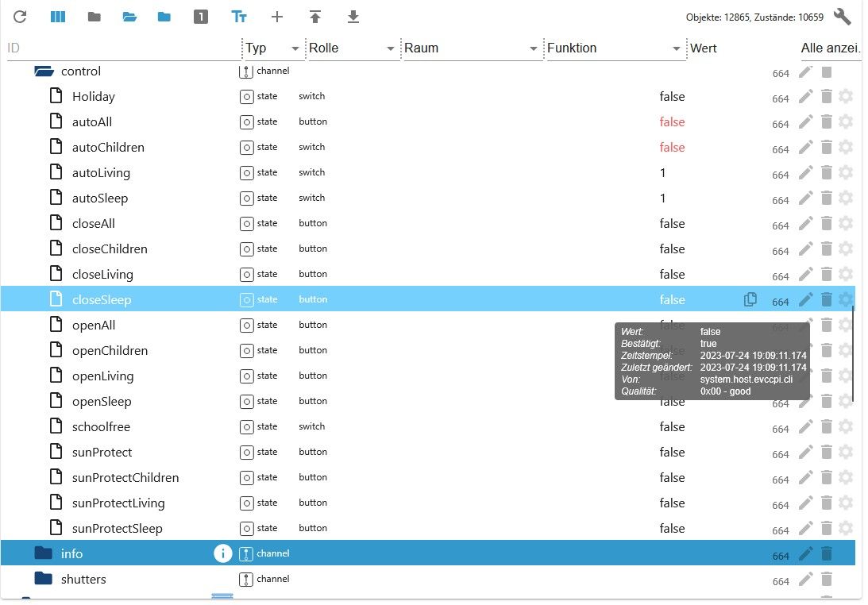Toggle the text names display icon
Viewport: 868px width, 605px height.
pos(239,17)
